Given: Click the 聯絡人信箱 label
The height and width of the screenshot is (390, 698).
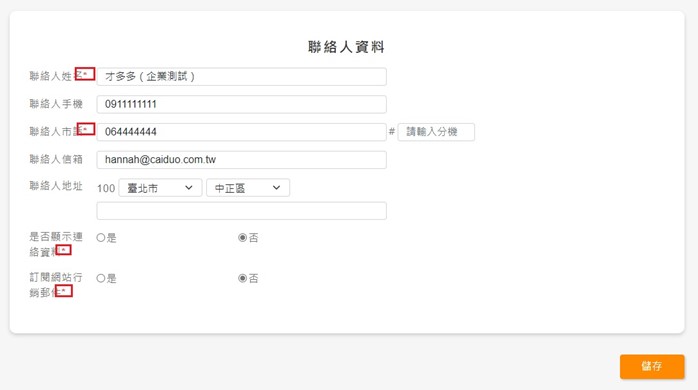Looking at the screenshot, I should pyautogui.click(x=56, y=159).
